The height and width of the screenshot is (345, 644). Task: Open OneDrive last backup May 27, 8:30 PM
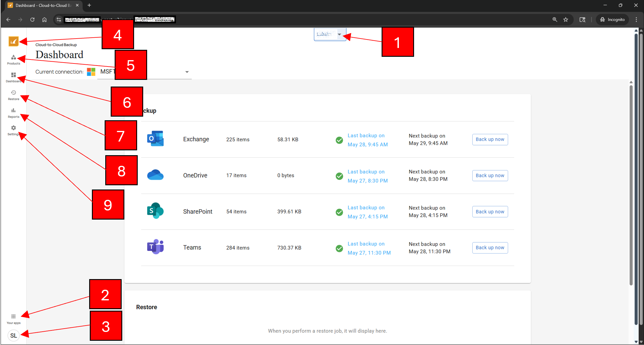point(368,176)
